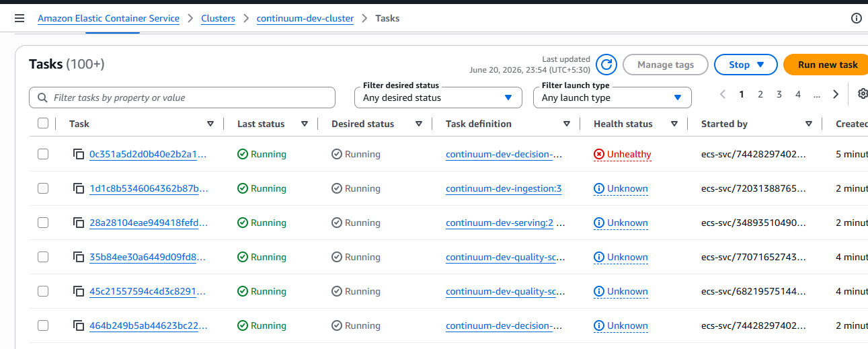Screen dimensions: 868x349
Task: Click the info icon in the top-right
Action: click(857, 19)
